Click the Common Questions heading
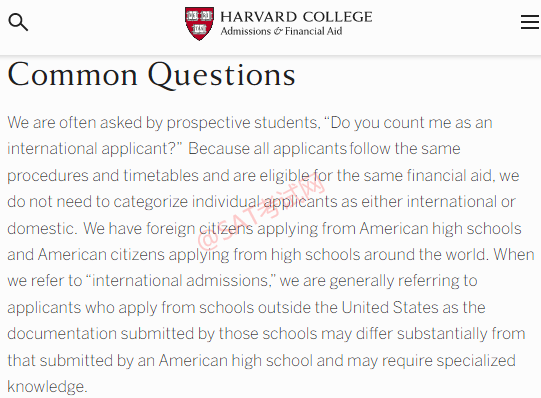The width and height of the screenshot is (541, 398). point(151,74)
